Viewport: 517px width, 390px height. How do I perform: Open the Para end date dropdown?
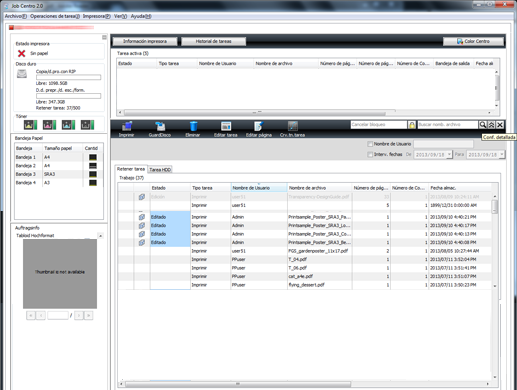point(502,154)
